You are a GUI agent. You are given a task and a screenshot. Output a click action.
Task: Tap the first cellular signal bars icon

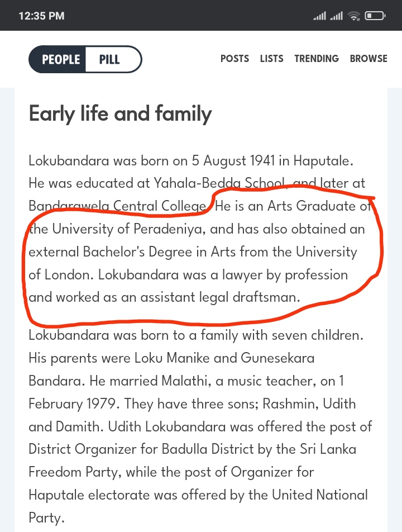click(319, 16)
